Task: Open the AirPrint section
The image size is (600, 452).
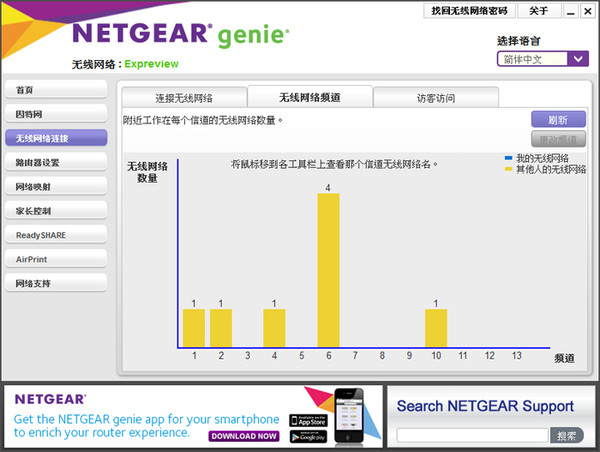Action: (56, 259)
